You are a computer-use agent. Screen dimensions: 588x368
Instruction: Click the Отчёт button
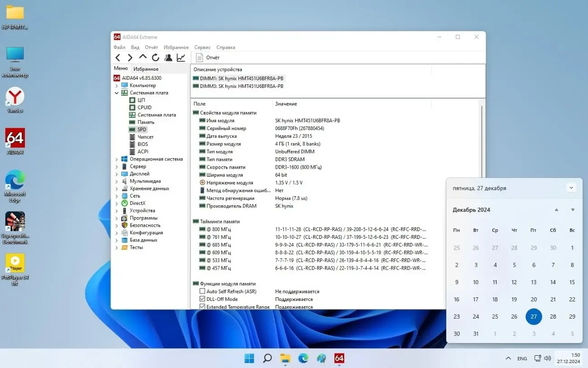click(207, 57)
